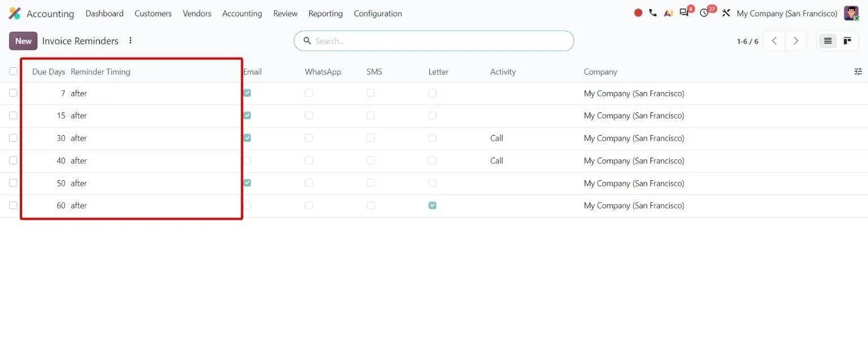Toggle SMS checkbox in 40-day row

[370, 160]
